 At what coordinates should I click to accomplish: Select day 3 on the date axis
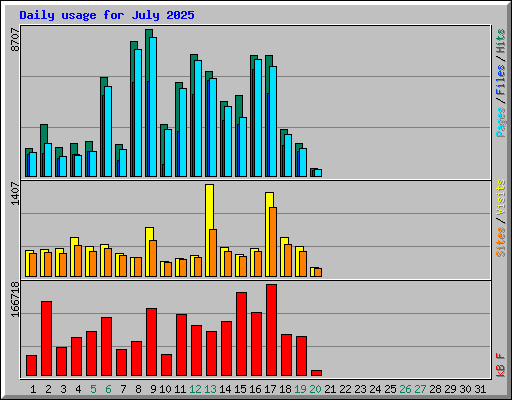click(x=63, y=389)
